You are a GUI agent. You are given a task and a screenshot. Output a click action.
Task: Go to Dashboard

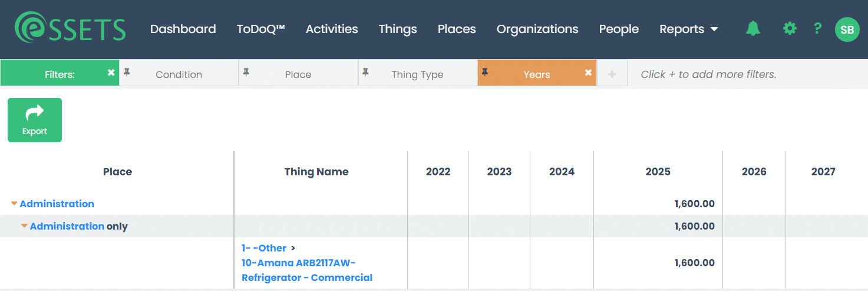[183, 29]
